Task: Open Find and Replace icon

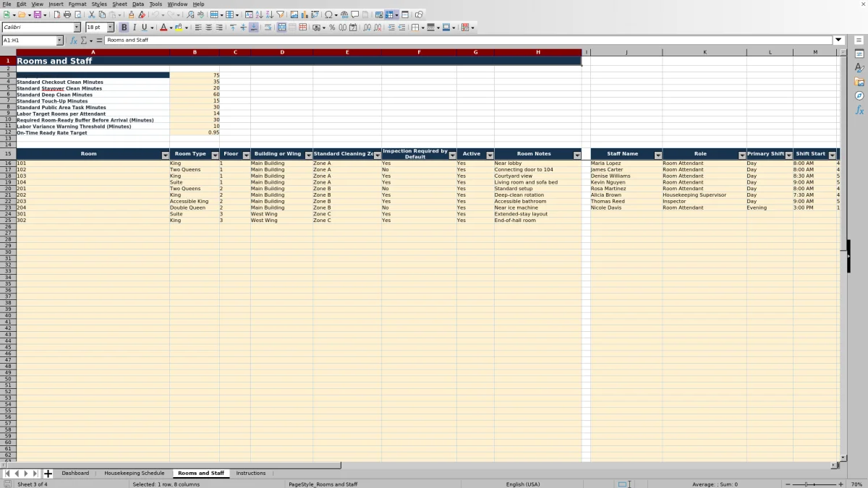Action: pyautogui.click(x=190, y=14)
